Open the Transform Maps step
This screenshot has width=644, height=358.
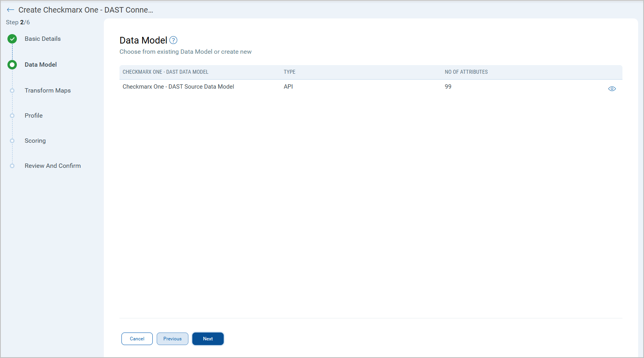tap(48, 91)
